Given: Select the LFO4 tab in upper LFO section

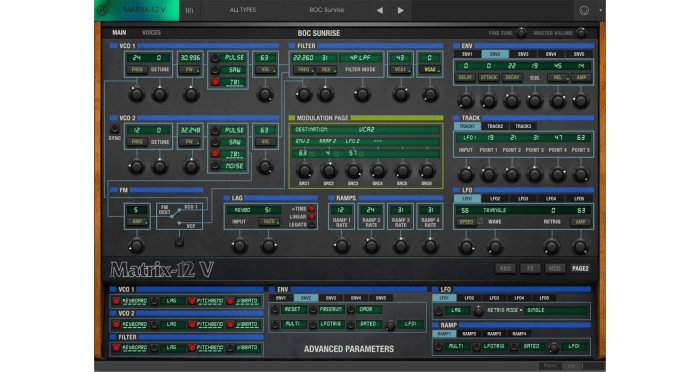Looking at the screenshot, I should (551, 199).
